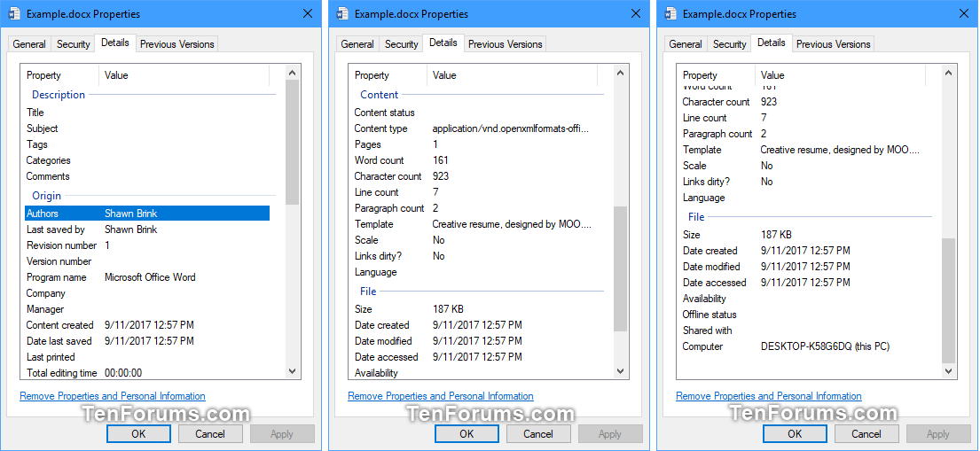The image size is (980, 451).
Task: Select General tab in right Properties window
Action: click(x=686, y=43)
